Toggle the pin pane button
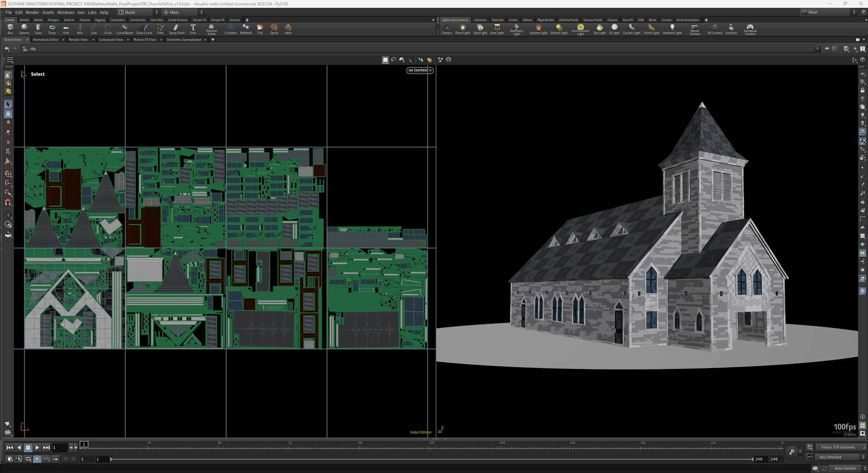This screenshot has width=868, height=473. [x=827, y=49]
